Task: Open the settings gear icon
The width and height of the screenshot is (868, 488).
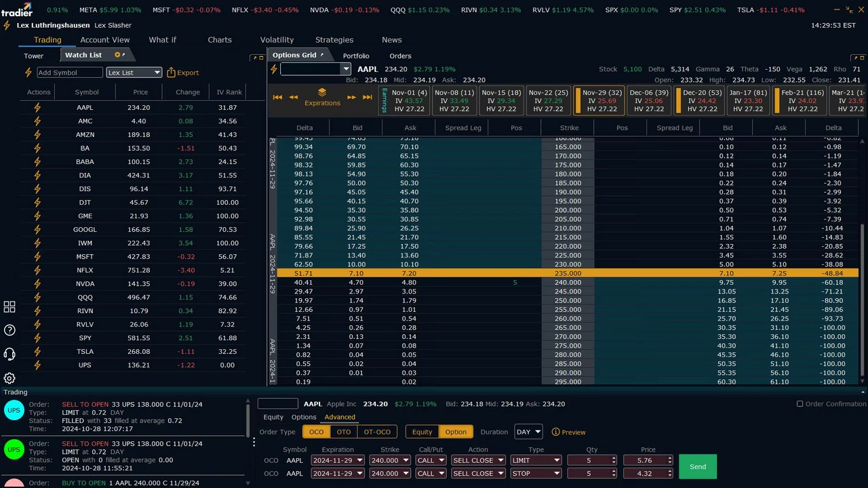Action: pyautogui.click(x=9, y=378)
